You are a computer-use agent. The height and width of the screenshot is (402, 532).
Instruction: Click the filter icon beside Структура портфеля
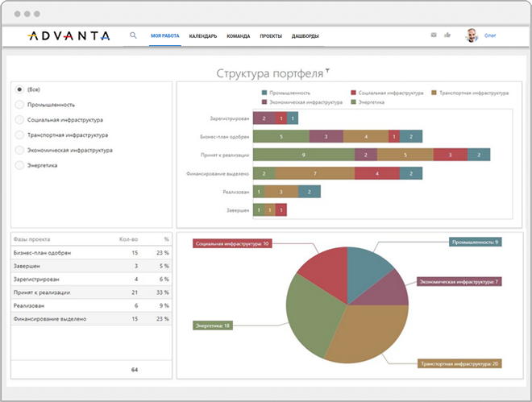pyautogui.click(x=327, y=71)
